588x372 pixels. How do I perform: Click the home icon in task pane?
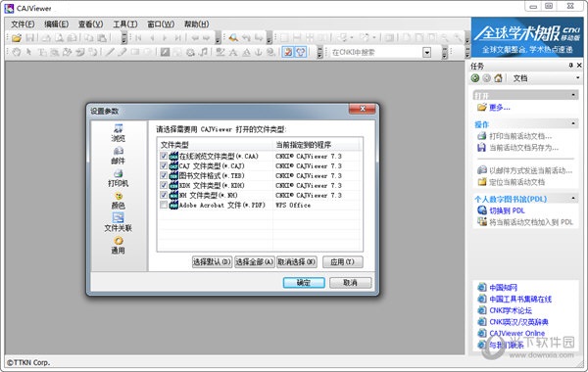click(498, 78)
